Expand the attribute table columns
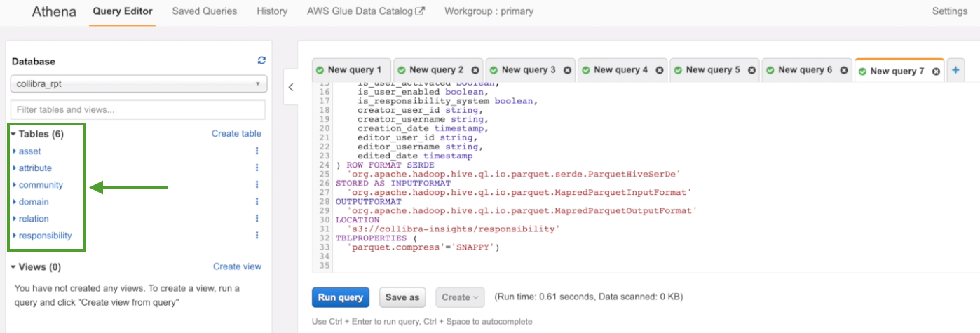This screenshot has width=980, height=333. (15, 168)
